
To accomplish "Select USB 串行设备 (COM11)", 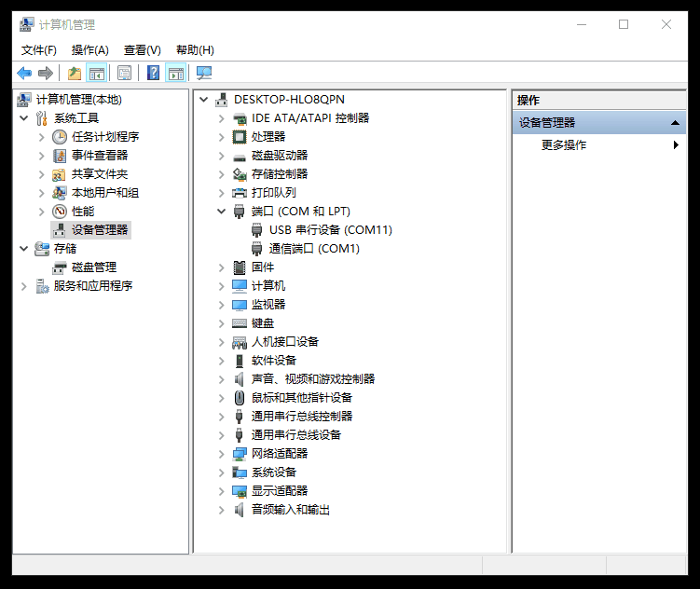I will tap(331, 230).
